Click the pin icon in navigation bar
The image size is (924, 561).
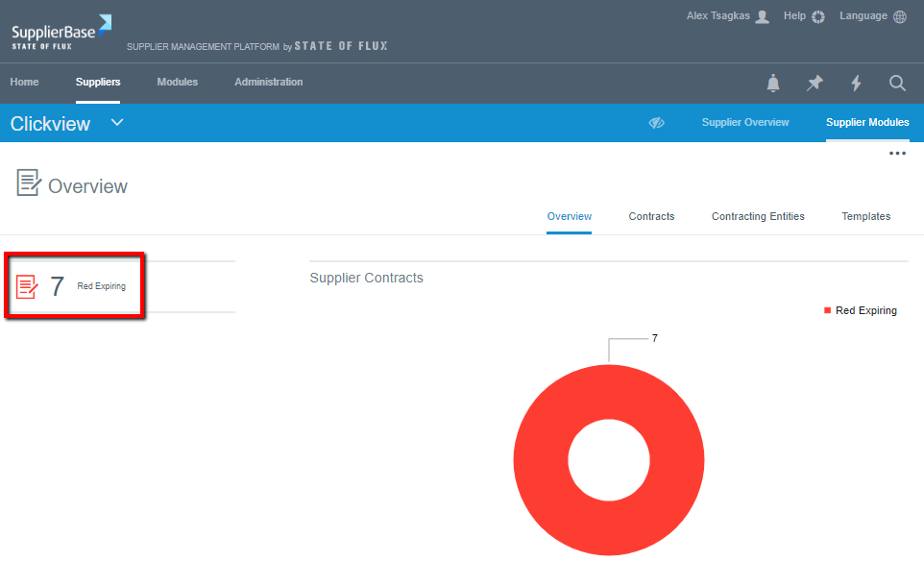pos(815,84)
